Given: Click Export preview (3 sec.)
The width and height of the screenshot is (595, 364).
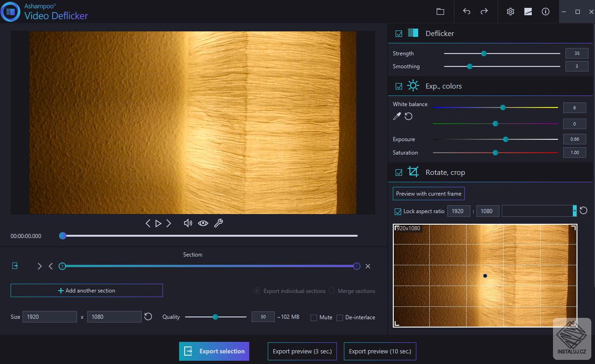Looking at the screenshot, I should [302, 351].
